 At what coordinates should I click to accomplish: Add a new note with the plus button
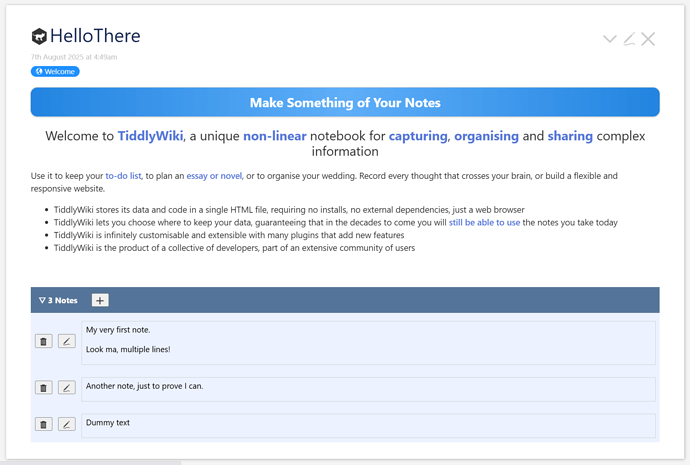click(x=100, y=300)
